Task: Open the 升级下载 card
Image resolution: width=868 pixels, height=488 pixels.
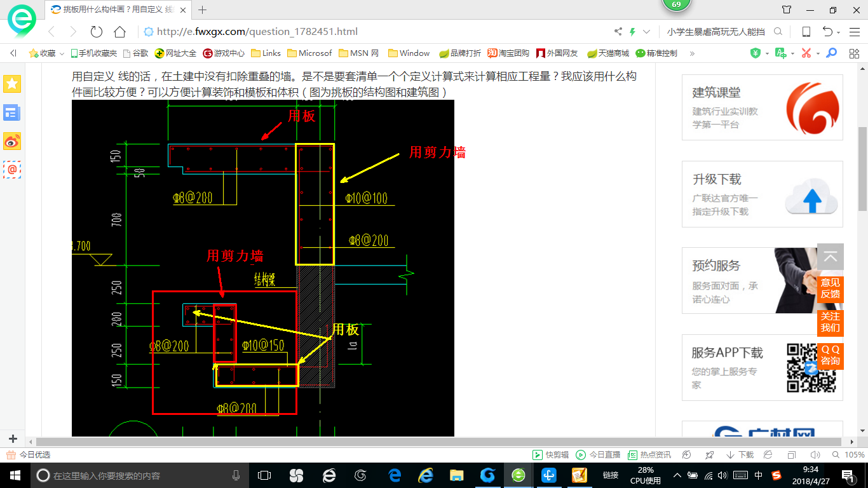Action: [x=763, y=194]
